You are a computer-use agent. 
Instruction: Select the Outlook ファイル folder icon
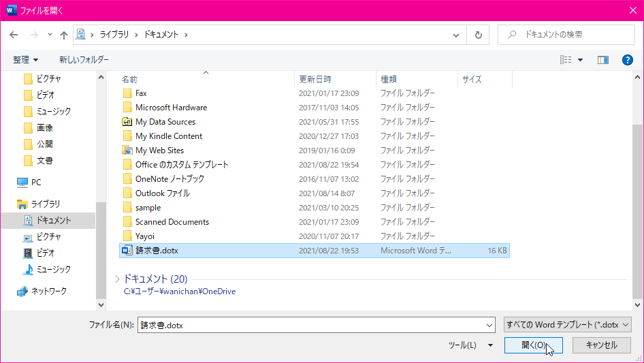[x=127, y=193]
